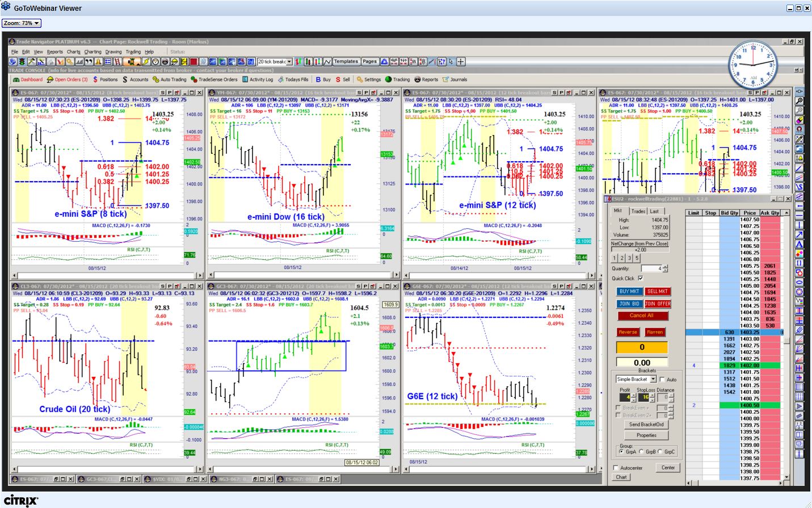Show Todays Fills

pyautogui.click(x=293, y=79)
